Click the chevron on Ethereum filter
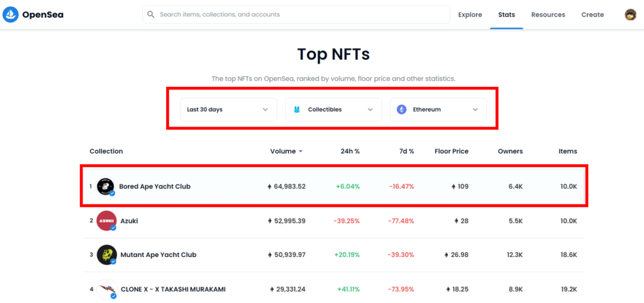The width and height of the screenshot is (644, 303). (475, 110)
